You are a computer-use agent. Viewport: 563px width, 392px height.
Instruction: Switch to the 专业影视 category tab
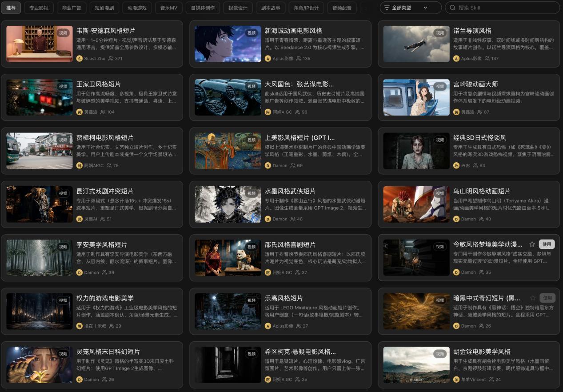(x=39, y=8)
